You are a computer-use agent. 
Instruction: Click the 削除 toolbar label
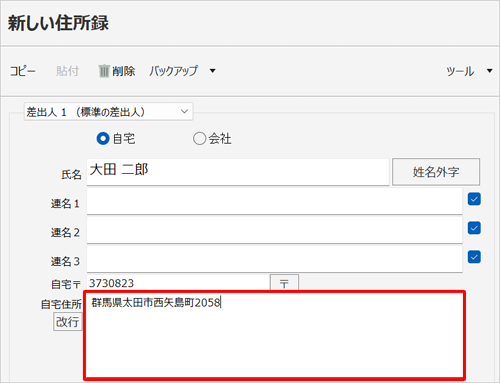[123, 71]
